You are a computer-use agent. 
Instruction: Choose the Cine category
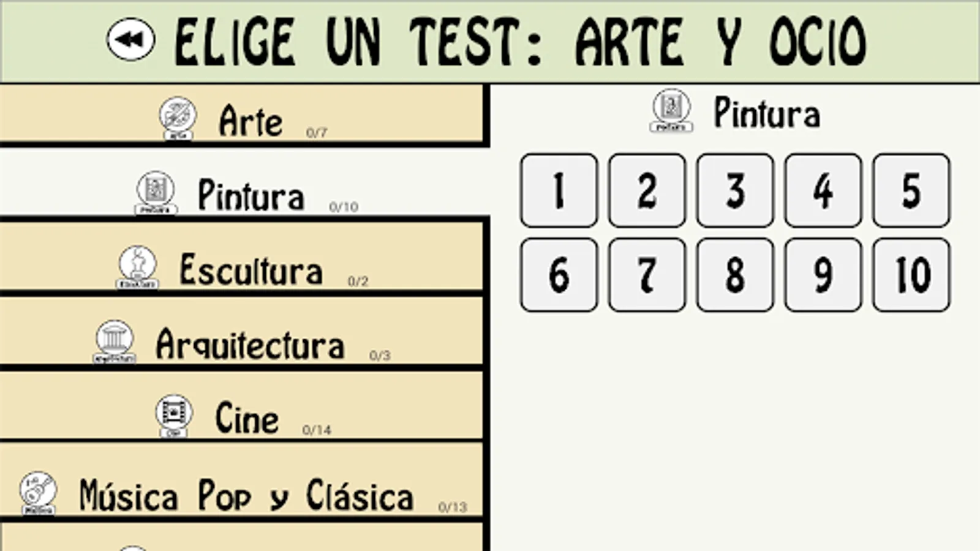241,406
